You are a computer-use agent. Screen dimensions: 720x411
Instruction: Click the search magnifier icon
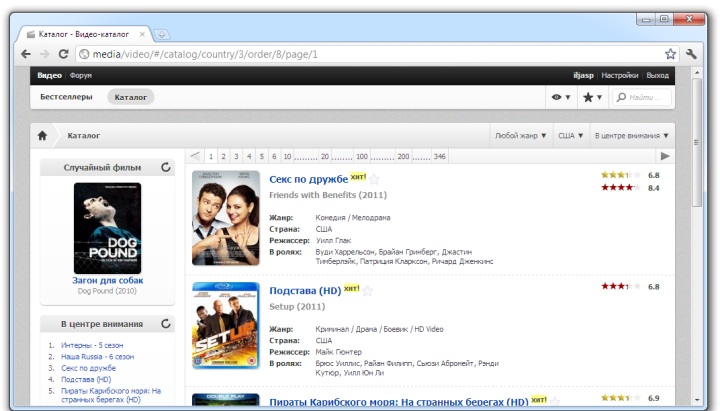(x=621, y=97)
